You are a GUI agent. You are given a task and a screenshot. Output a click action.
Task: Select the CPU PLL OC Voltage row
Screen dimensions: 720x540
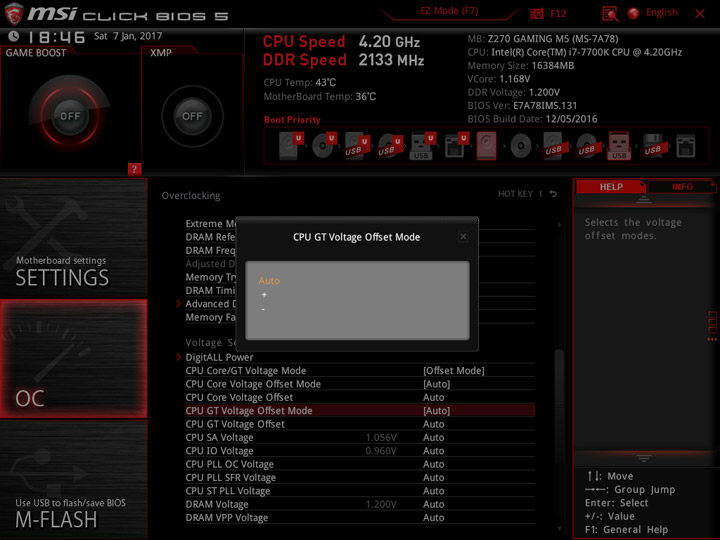click(360, 464)
